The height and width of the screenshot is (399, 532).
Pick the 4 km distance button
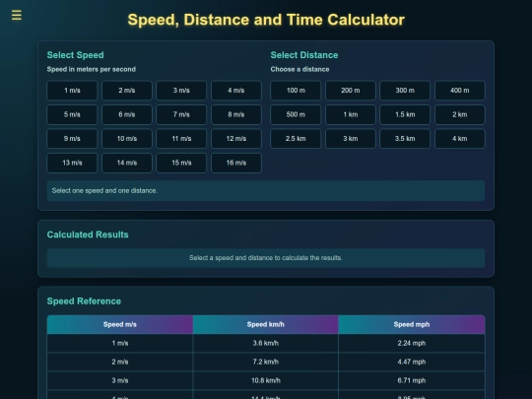pos(460,139)
